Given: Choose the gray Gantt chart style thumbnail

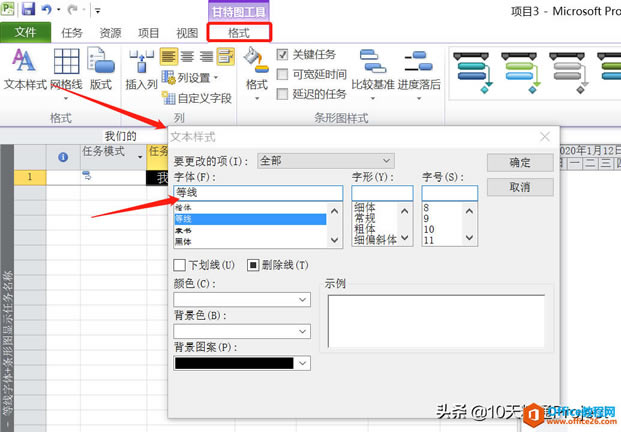Looking at the screenshot, I should coord(568,72).
